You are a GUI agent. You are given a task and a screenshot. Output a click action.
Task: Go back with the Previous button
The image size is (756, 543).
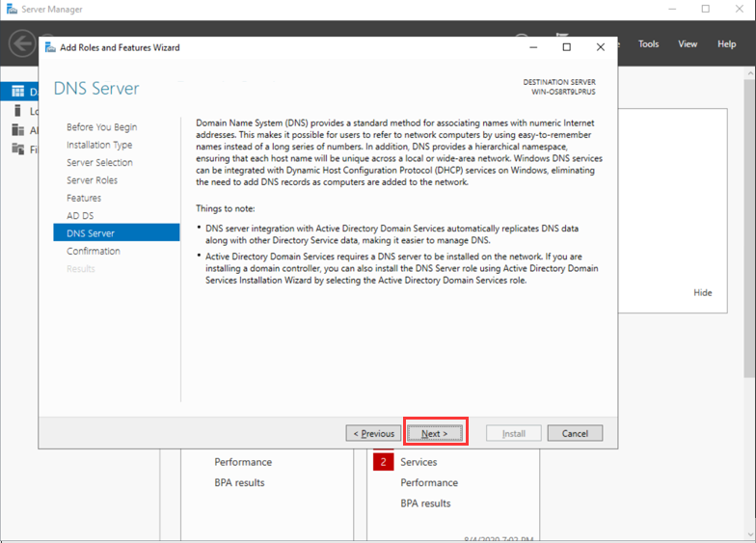pos(373,433)
